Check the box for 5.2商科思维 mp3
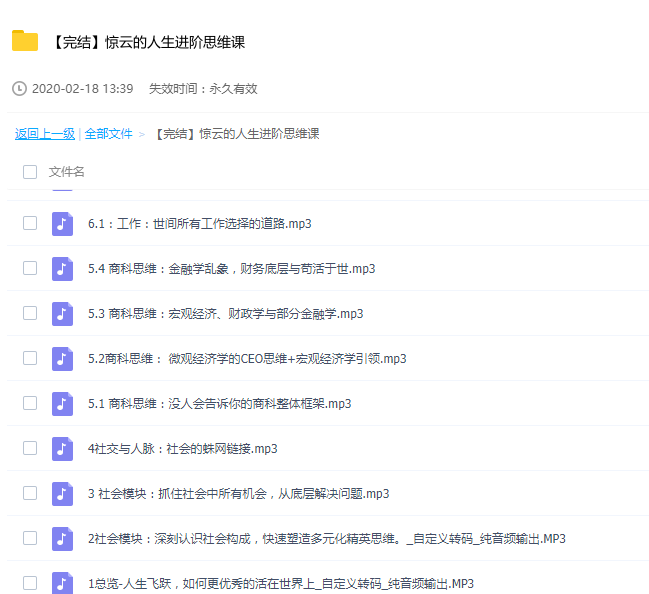The height and width of the screenshot is (594, 649). pyautogui.click(x=30, y=358)
